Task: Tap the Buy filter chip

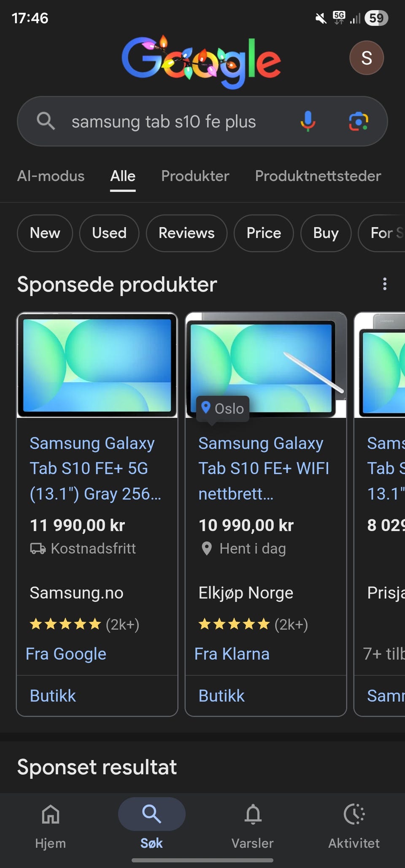Action: point(325,233)
